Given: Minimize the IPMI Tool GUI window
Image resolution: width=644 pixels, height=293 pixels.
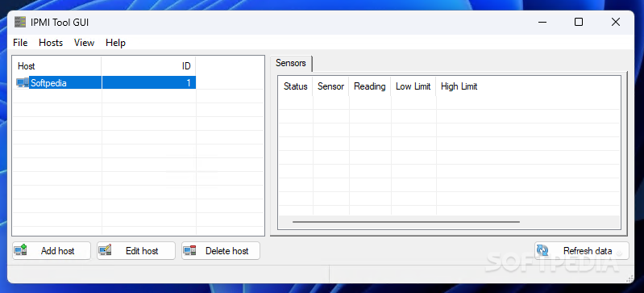Looking at the screenshot, I should coord(542,23).
